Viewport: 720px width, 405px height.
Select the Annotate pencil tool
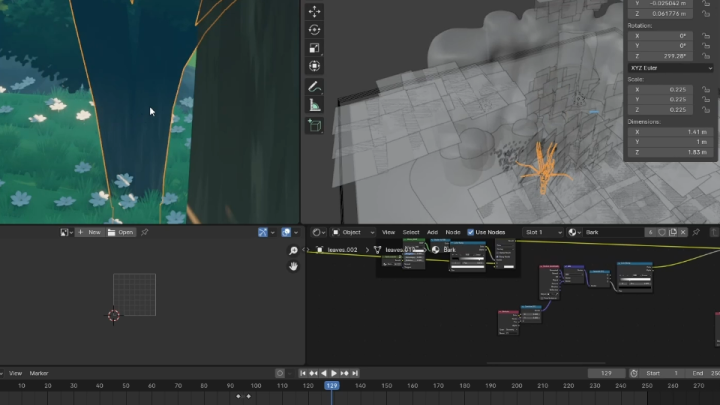coord(314,87)
